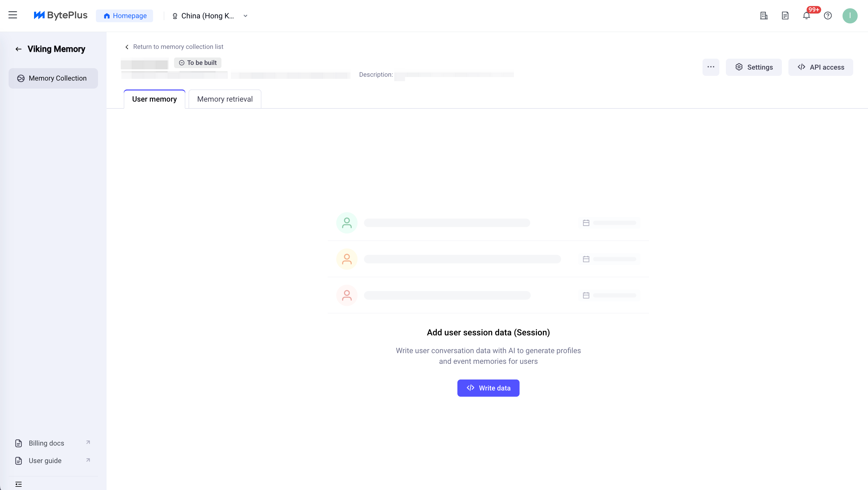
Task: Open the documents icon in header
Action: (x=785, y=16)
